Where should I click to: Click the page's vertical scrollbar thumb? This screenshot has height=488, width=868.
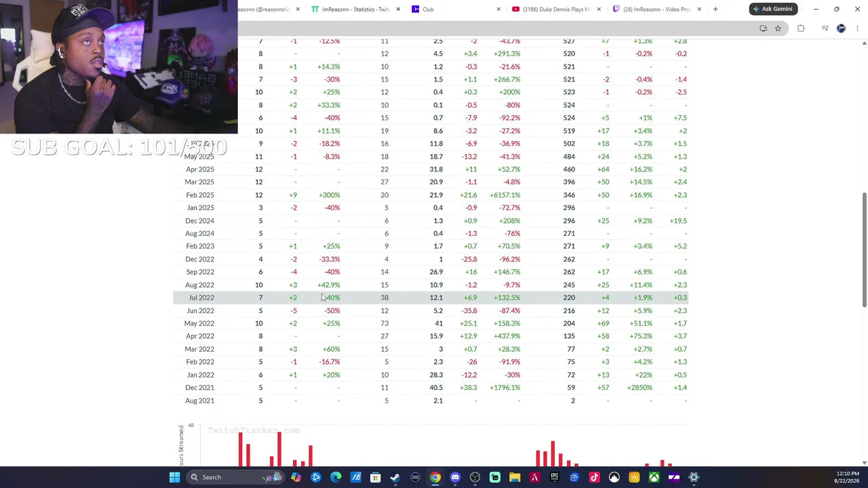tap(864, 249)
